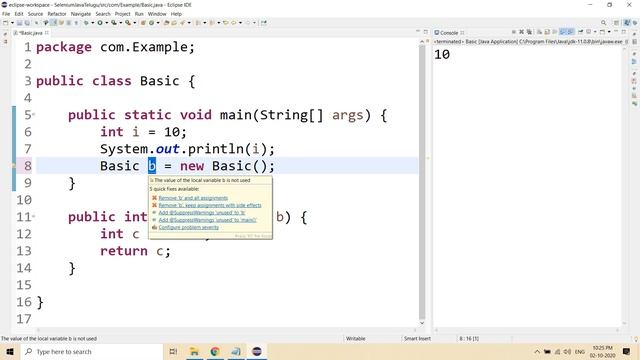Expand the Run button dropdown arrow
The height and width of the screenshot is (360, 640).
(107, 23)
